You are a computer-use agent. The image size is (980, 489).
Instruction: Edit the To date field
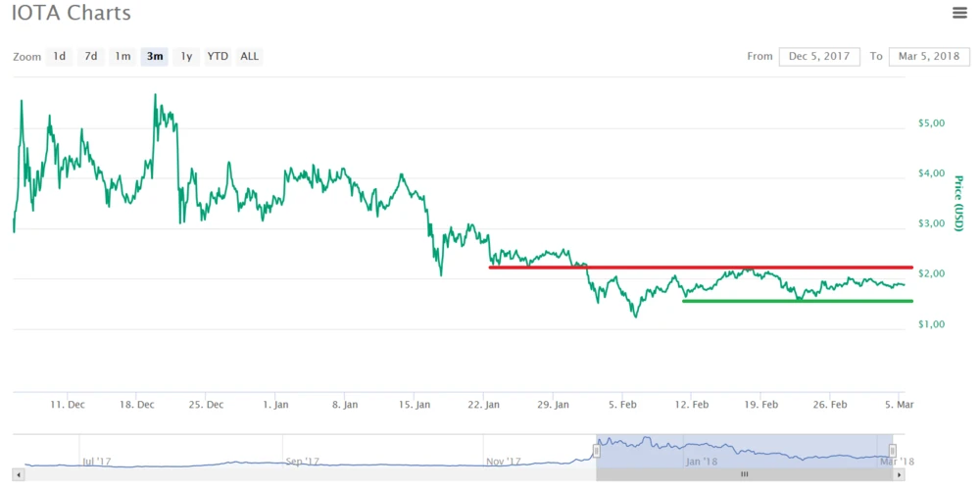click(928, 56)
